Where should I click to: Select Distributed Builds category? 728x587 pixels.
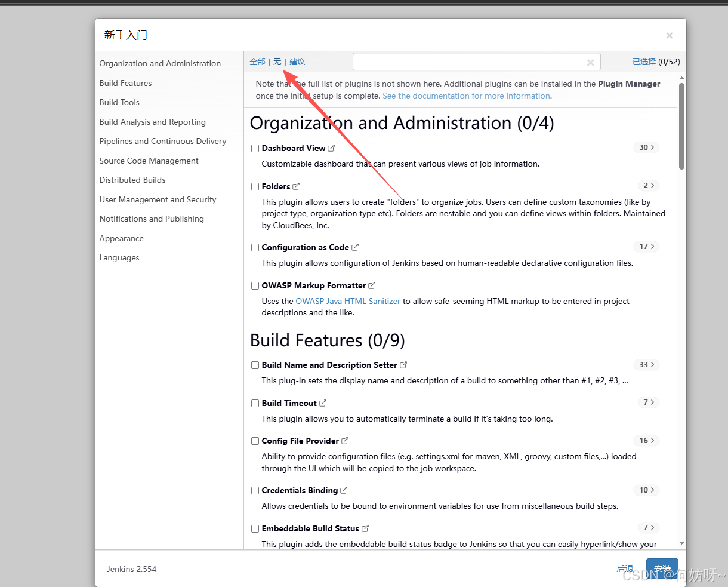(132, 180)
